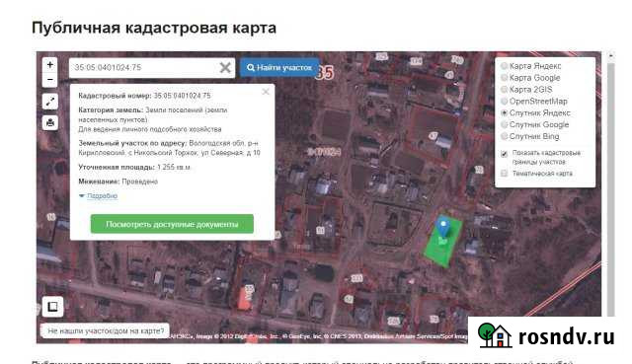Click the Земельный участок по адресу text
This screenshot has height=364, width=632.
[x=169, y=148]
